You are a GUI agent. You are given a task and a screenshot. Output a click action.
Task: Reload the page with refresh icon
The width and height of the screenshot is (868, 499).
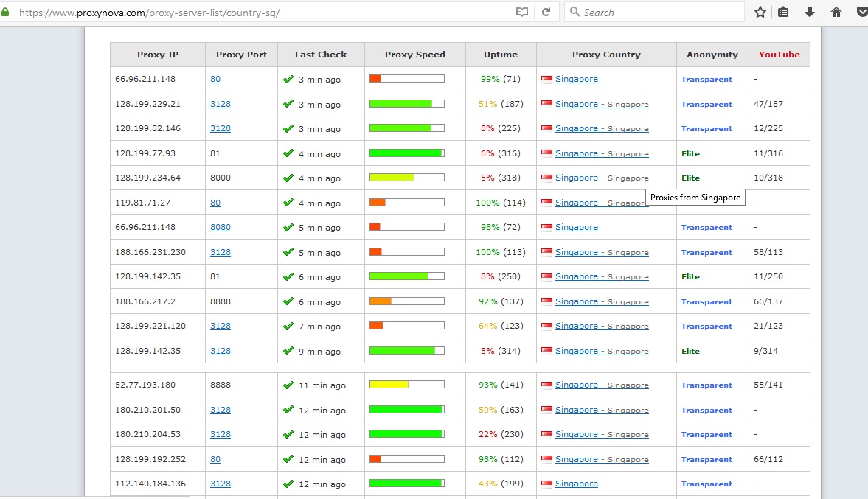pos(546,13)
